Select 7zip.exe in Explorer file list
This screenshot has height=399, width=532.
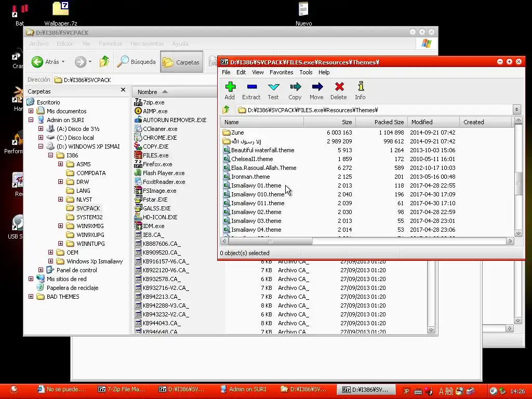150,102
